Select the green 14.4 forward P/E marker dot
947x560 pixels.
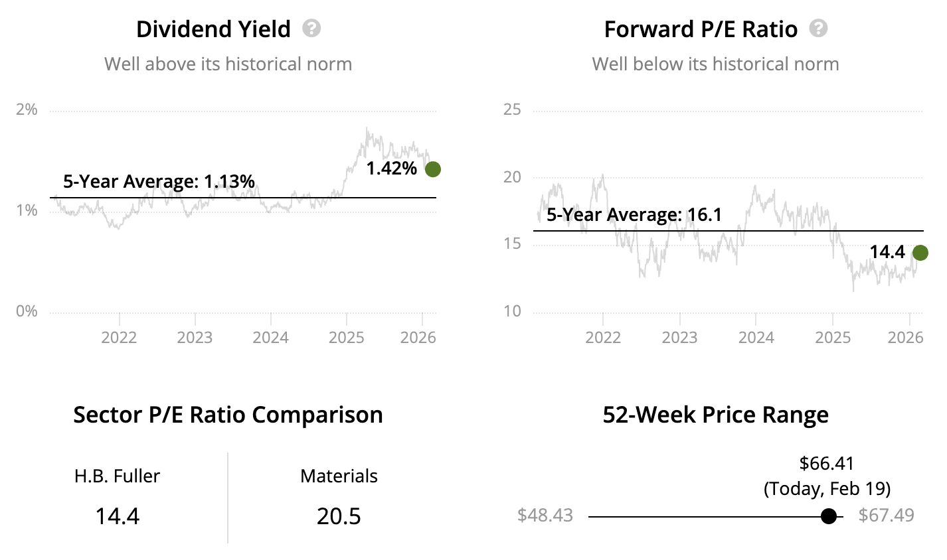(x=920, y=253)
